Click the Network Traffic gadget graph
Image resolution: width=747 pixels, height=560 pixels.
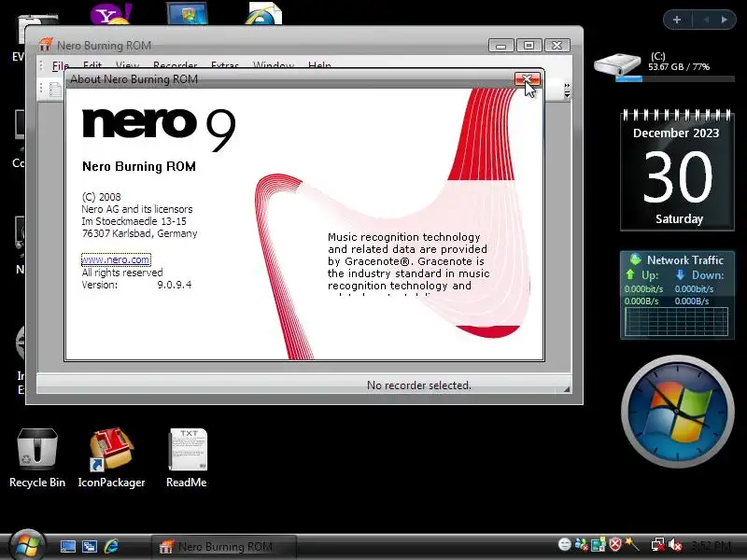click(x=676, y=322)
